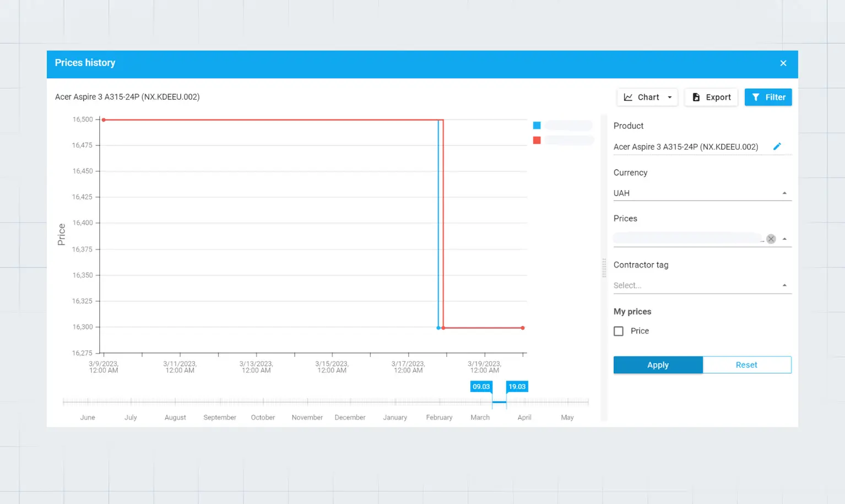This screenshot has height=504, width=845.
Task: Clear the Prices field with X icon
Action: (x=771, y=239)
